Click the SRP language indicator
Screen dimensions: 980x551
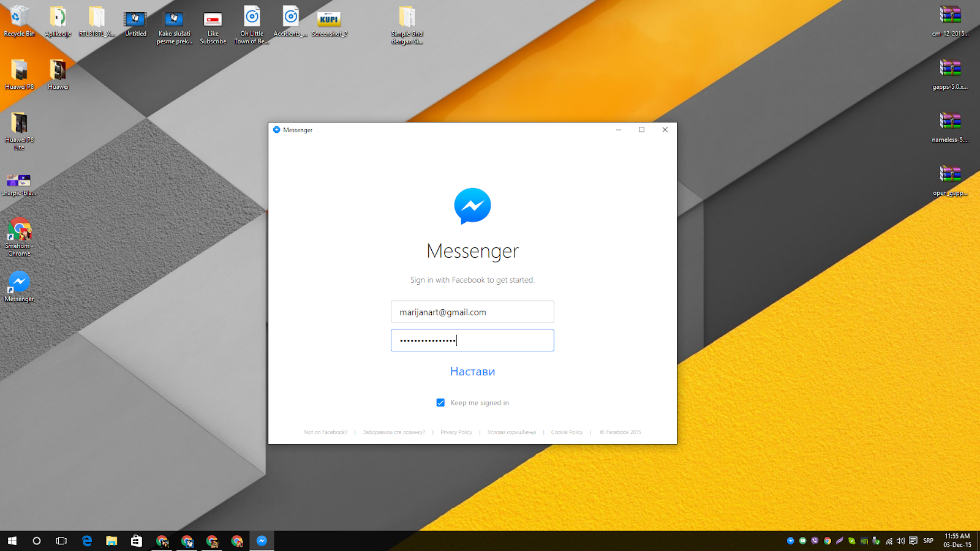[x=929, y=541]
